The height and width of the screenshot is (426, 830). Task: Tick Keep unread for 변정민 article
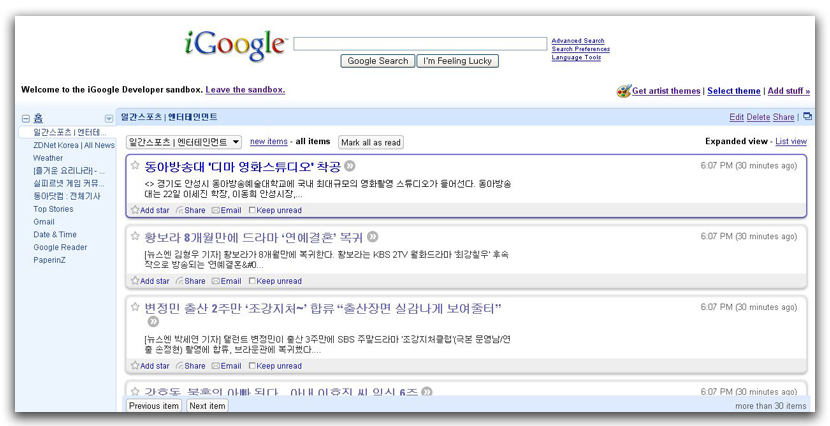tap(252, 366)
